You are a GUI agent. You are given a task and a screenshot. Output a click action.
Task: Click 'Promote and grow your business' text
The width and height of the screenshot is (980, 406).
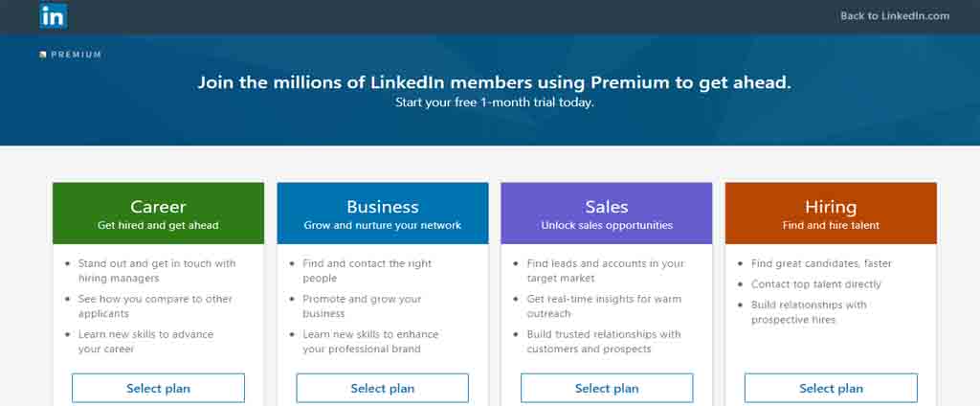362,305
